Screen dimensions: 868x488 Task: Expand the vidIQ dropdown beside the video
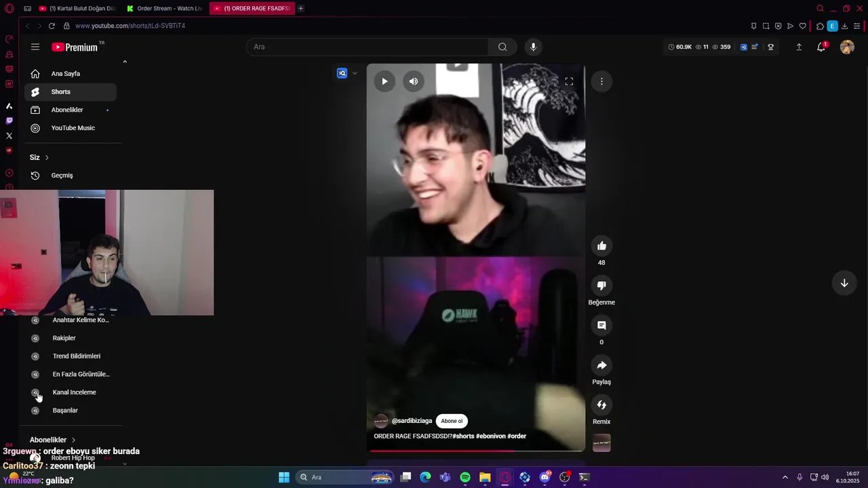[x=354, y=73]
